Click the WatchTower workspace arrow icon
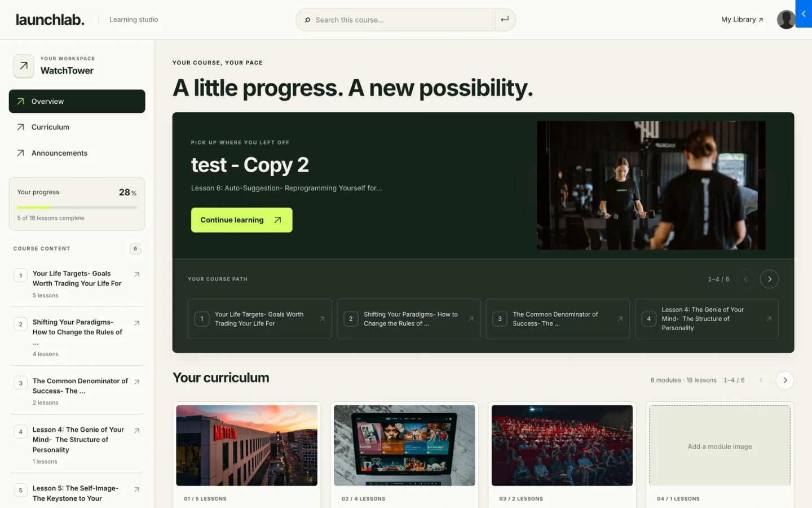The height and width of the screenshot is (508, 812). [x=24, y=66]
